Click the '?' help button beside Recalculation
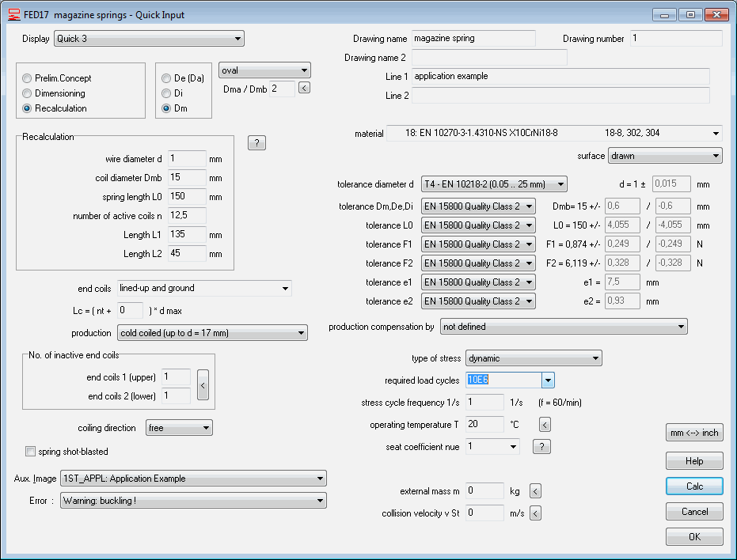 256,143
